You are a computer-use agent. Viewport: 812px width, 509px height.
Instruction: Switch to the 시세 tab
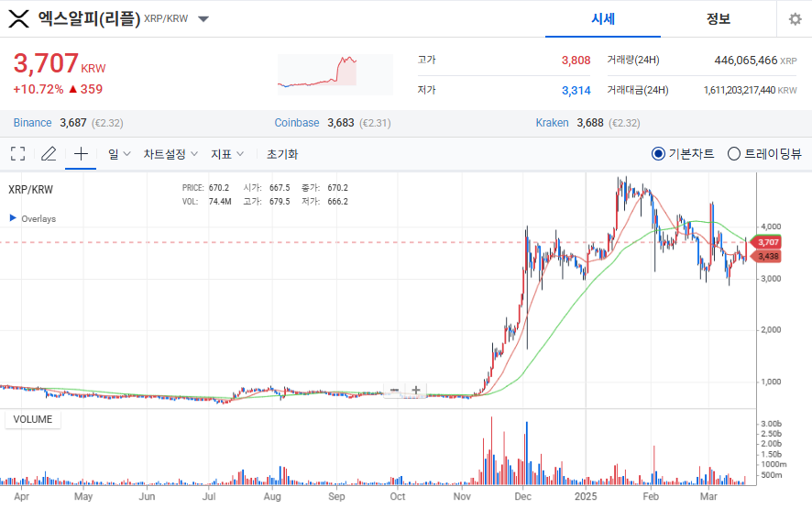603,19
